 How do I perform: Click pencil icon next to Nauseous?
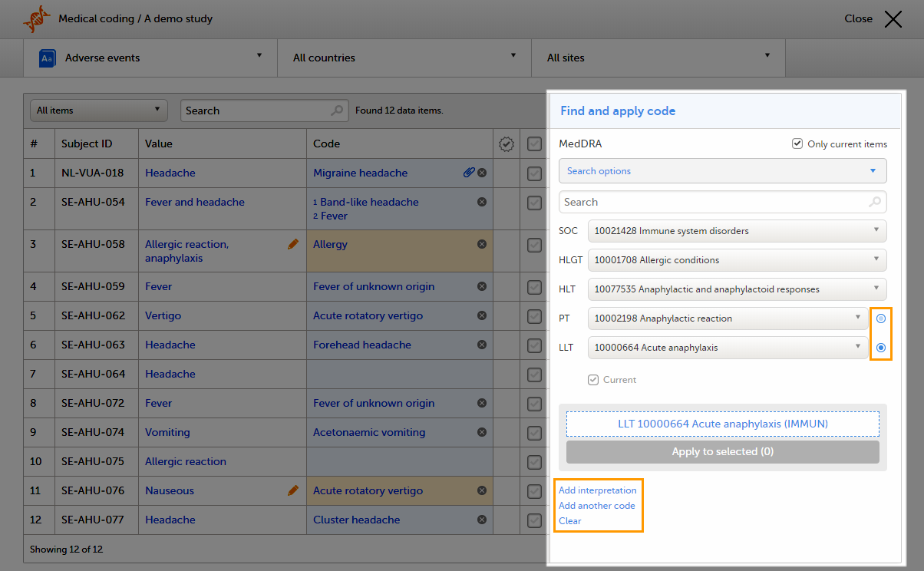point(292,490)
